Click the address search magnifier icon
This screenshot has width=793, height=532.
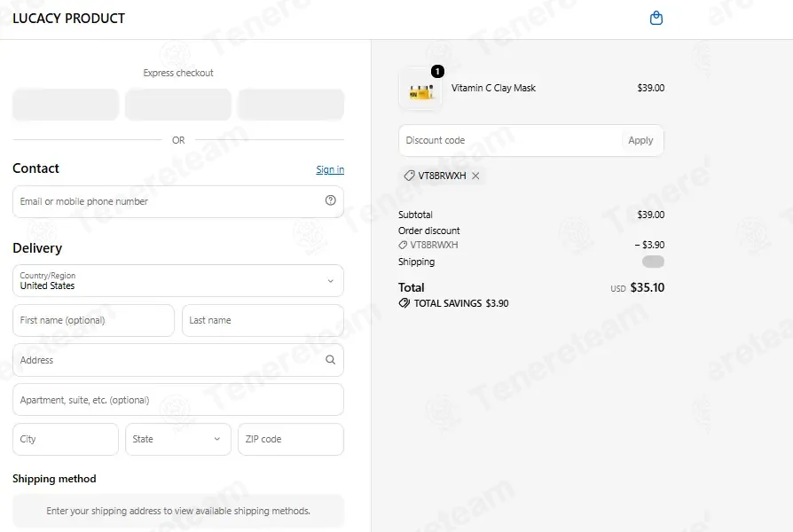[330, 360]
